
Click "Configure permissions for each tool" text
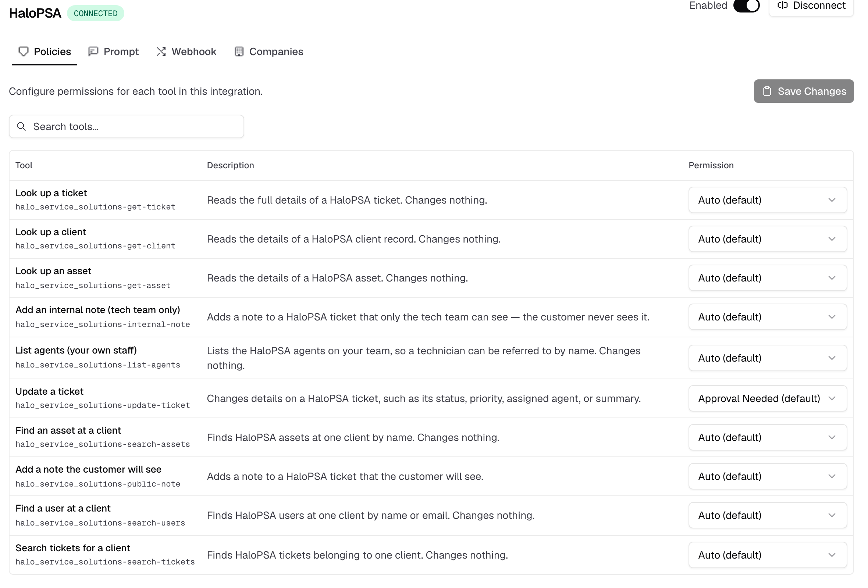click(x=136, y=92)
